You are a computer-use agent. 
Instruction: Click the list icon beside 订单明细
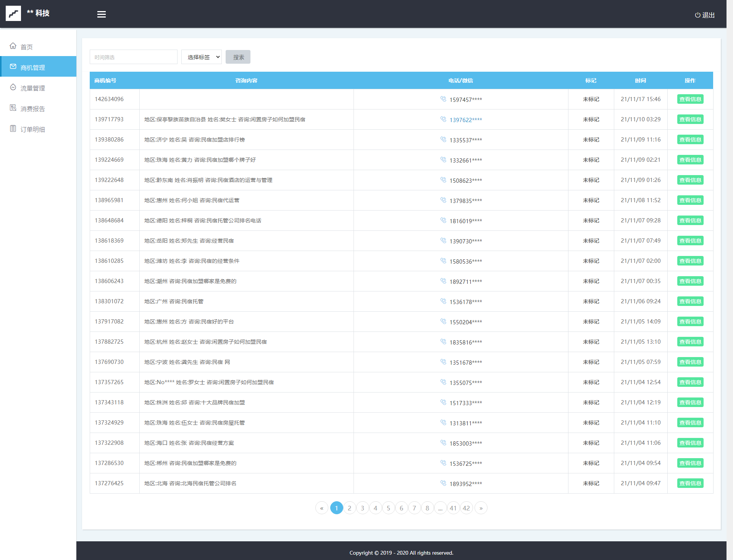tap(13, 128)
